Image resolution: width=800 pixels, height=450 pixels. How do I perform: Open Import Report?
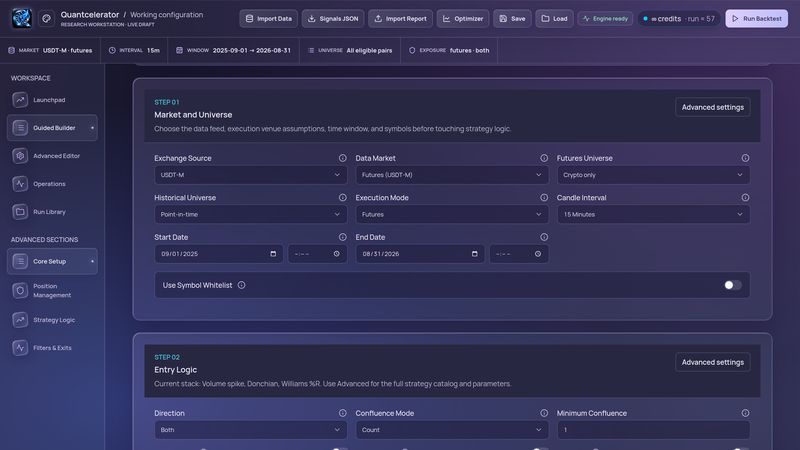pos(400,19)
